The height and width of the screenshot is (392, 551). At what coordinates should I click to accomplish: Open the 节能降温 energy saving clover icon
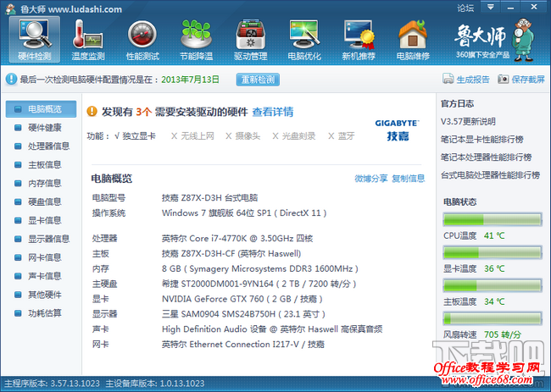[x=196, y=40]
